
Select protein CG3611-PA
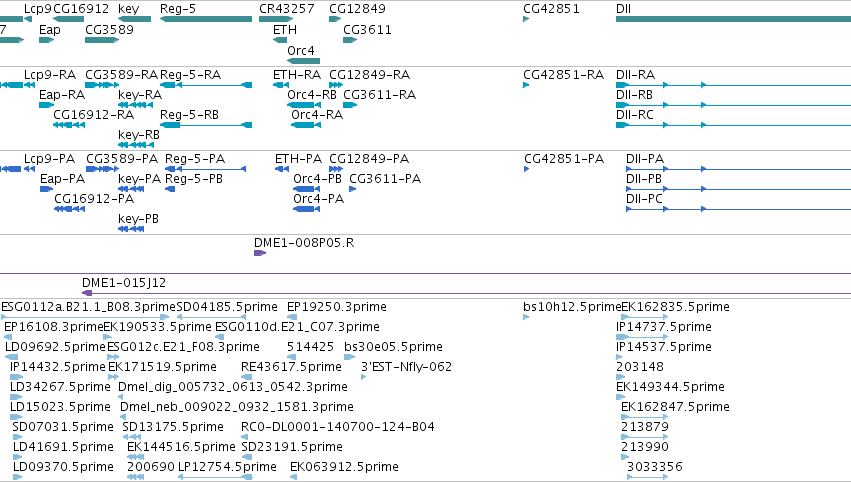pos(352,189)
